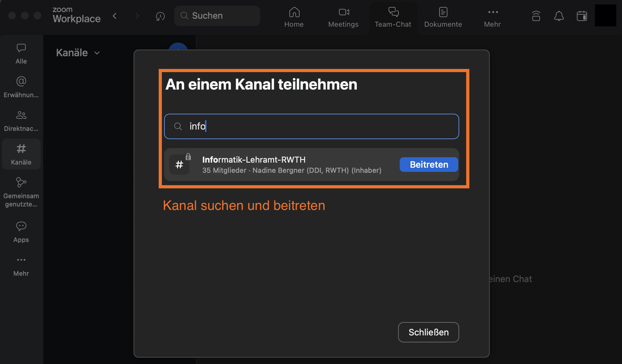Click the back navigation arrow
Screen dimensions: 622x364
click(x=115, y=16)
